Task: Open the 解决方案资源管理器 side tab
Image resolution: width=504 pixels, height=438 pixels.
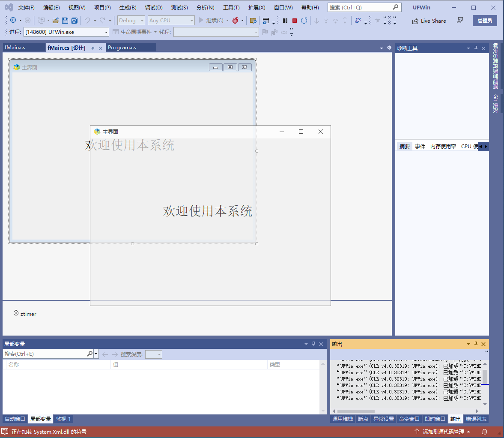Action: 495,66
